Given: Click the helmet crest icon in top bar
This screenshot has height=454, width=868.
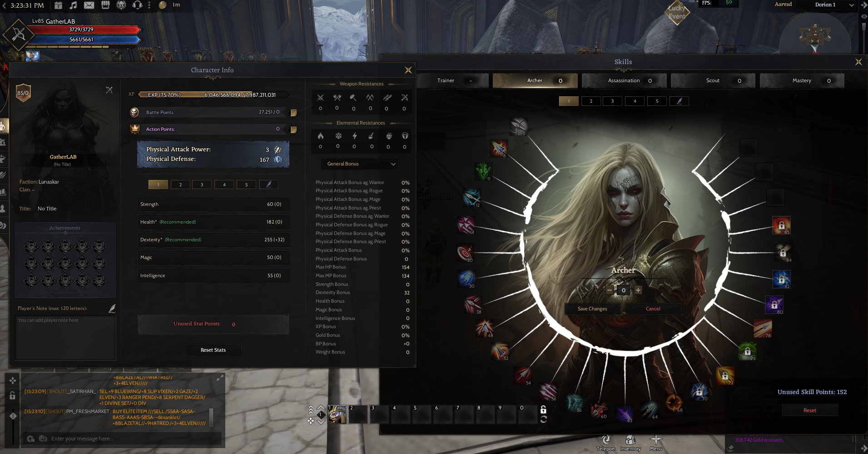Looking at the screenshot, I should coord(121,5).
